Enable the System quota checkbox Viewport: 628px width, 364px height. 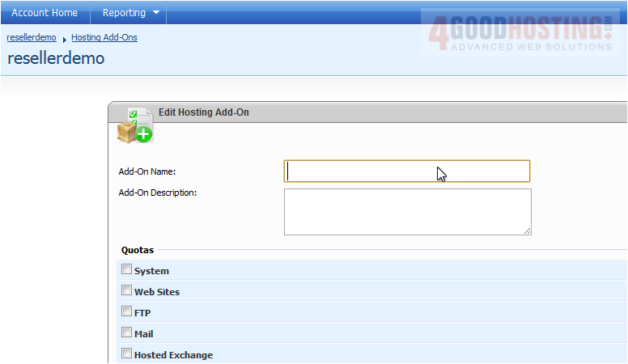click(x=126, y=269)
